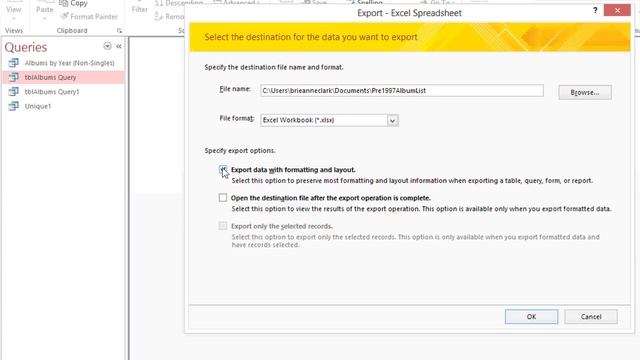Select Unique1 query in navigation pane

coord(38,106)
